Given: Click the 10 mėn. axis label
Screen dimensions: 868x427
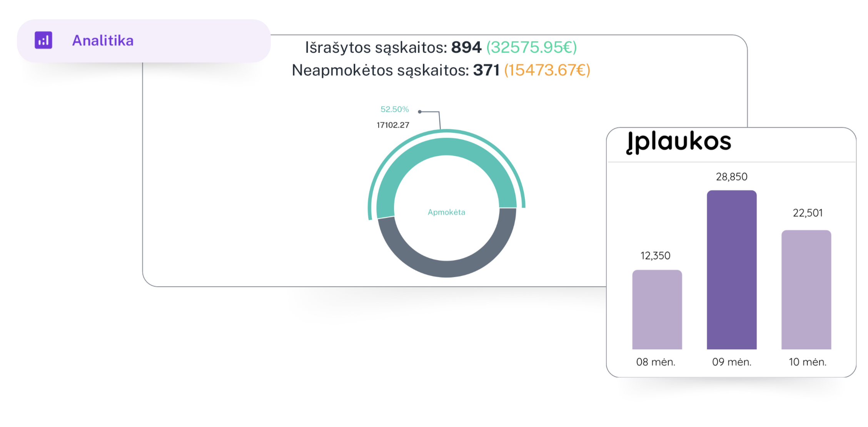Looking at the screenshot, I should [x=807, y=362].
